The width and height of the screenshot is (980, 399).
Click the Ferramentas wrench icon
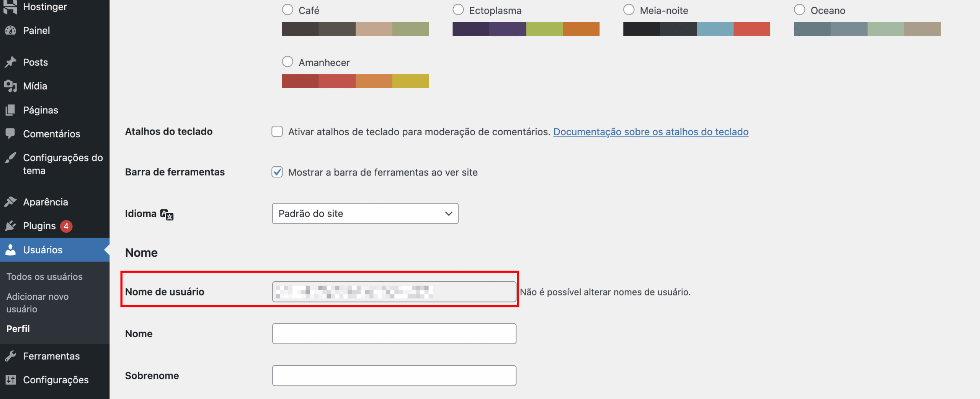[x=11, y=356]
